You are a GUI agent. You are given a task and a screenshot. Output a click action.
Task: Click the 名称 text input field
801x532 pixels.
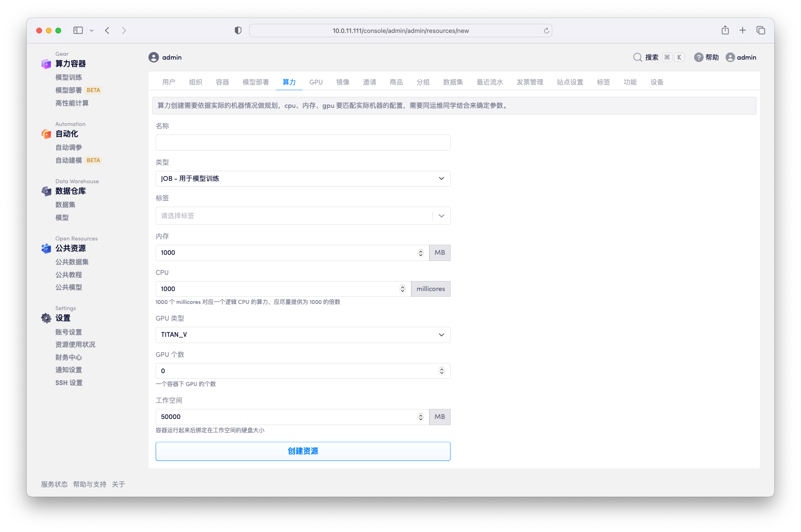pos(303,143)
